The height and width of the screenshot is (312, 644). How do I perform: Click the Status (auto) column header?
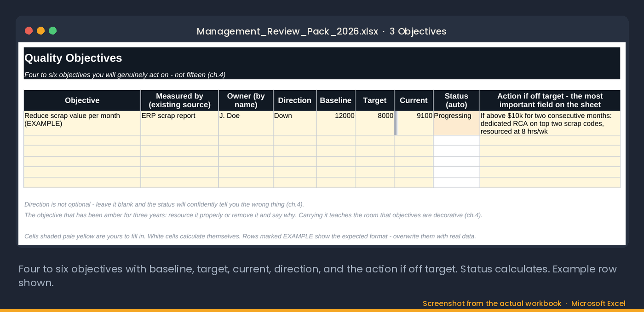tap(456, 100)
